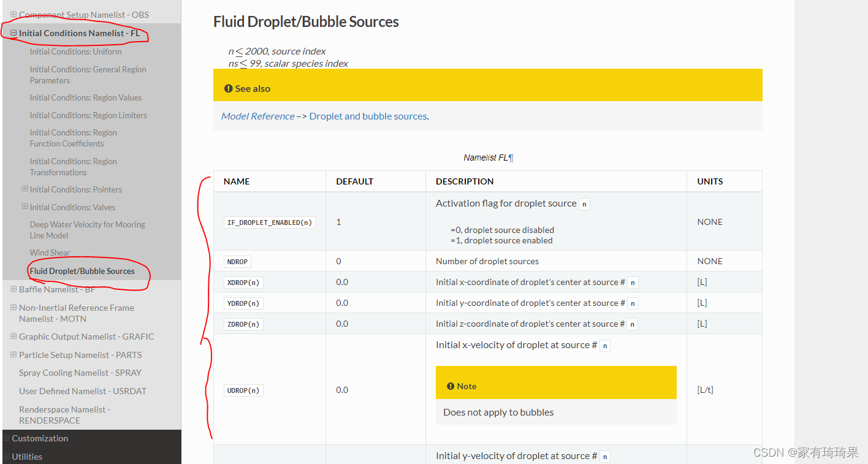Follow the Model Reference link

point(257,116)
